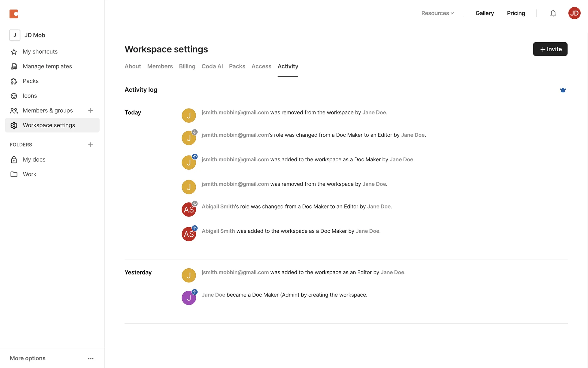
Task: Click the Coda logo icon
Action: [x=14, y=14]
